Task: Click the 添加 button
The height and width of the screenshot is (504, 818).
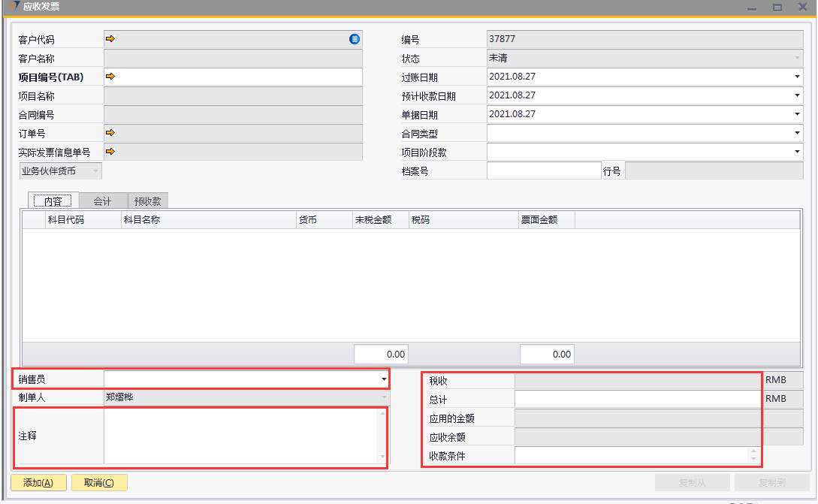Action: point(38,483)
